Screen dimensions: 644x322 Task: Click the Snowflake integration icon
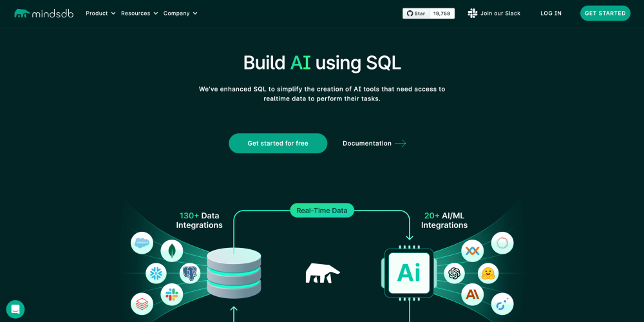coord(156,274)
